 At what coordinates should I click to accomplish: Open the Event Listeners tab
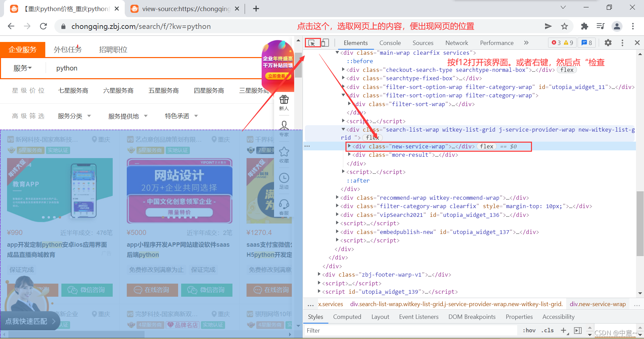pos(419,317)
